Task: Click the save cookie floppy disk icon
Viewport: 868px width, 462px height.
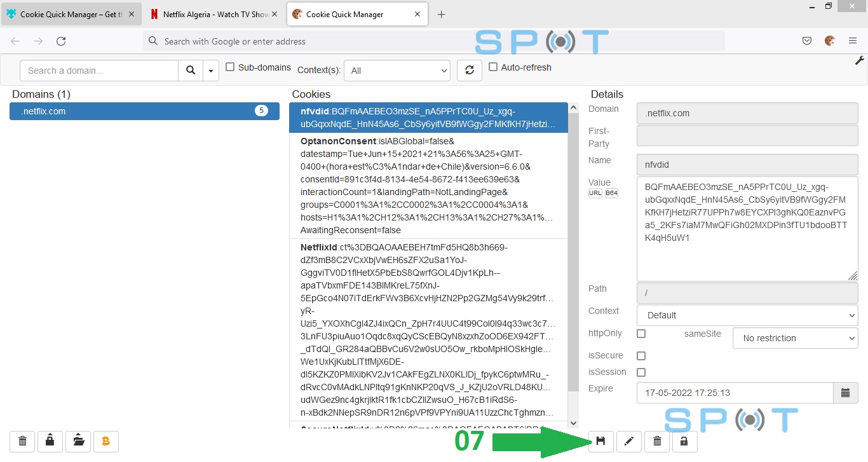Action: (x=600, y=441)
